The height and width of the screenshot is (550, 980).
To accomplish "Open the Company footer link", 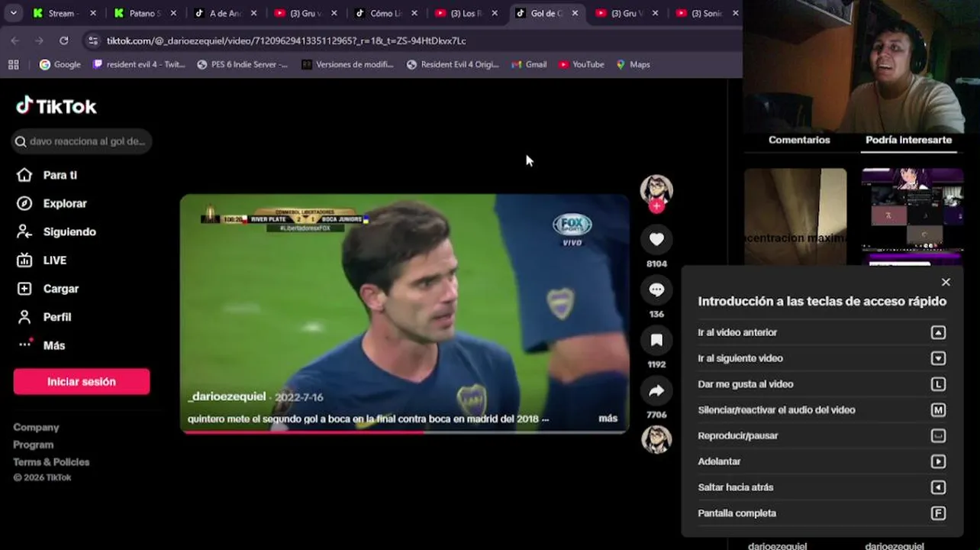I will tap(36, 427).
